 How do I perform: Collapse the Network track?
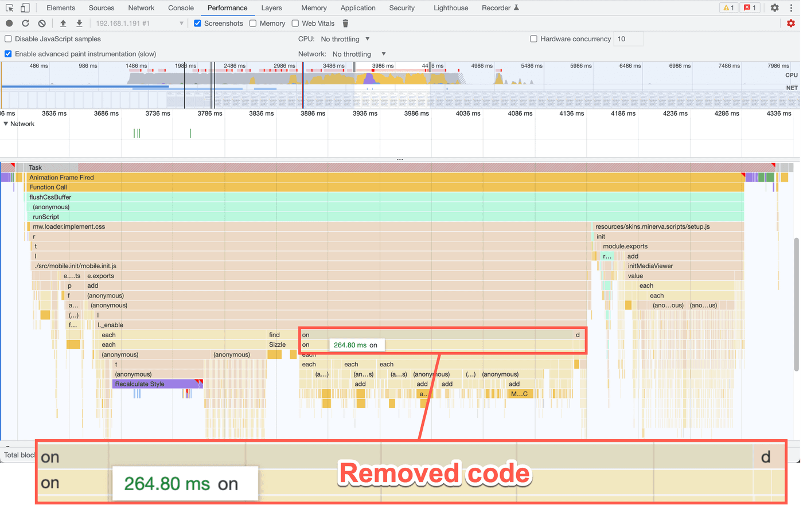pos(6,124)
